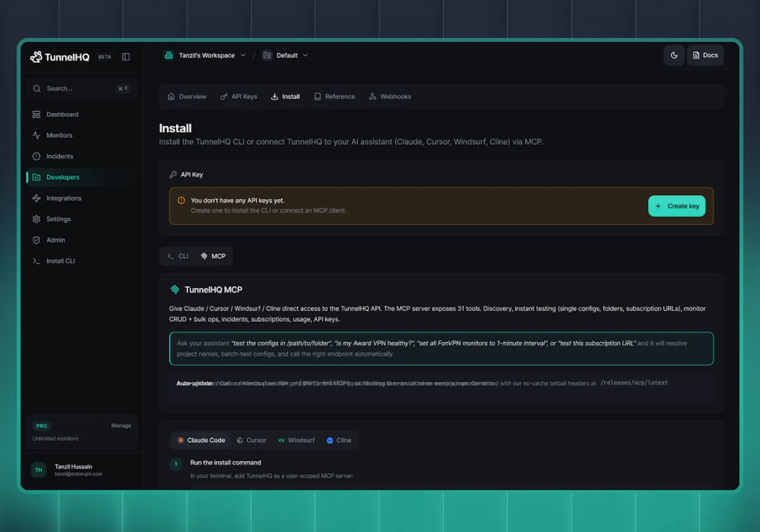
Task: Click the Incidents alert icon
Action: [37, 156]
